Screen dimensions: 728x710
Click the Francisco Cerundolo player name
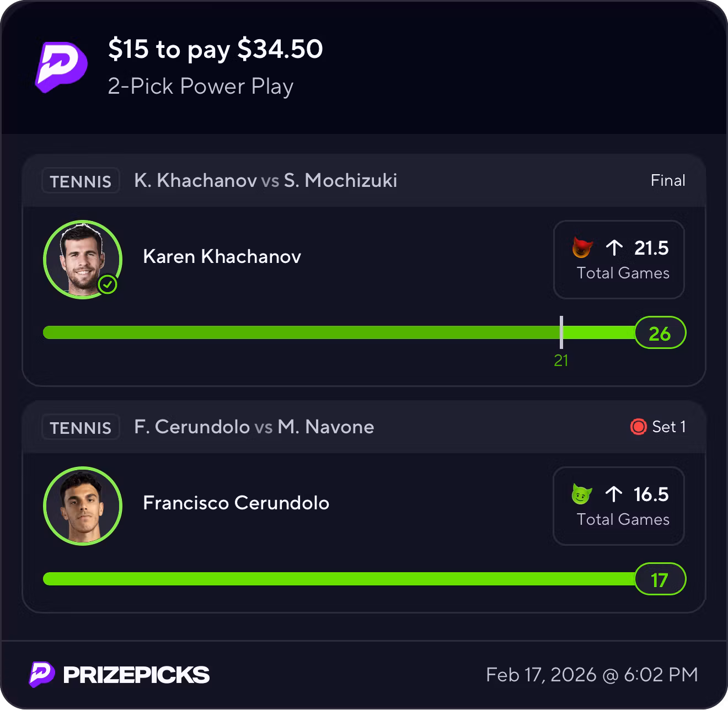pos(236,503)
